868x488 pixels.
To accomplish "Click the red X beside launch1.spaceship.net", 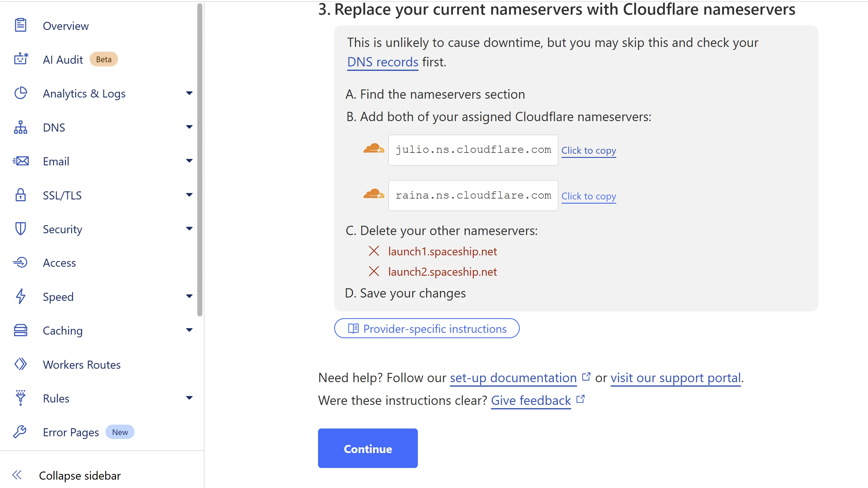I will (x=374, y=251).
